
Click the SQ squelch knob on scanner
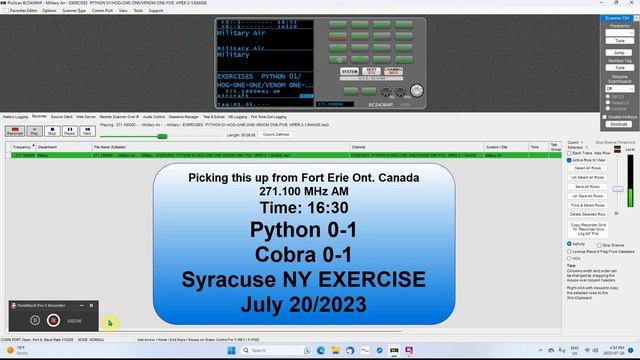pos(386,92)
